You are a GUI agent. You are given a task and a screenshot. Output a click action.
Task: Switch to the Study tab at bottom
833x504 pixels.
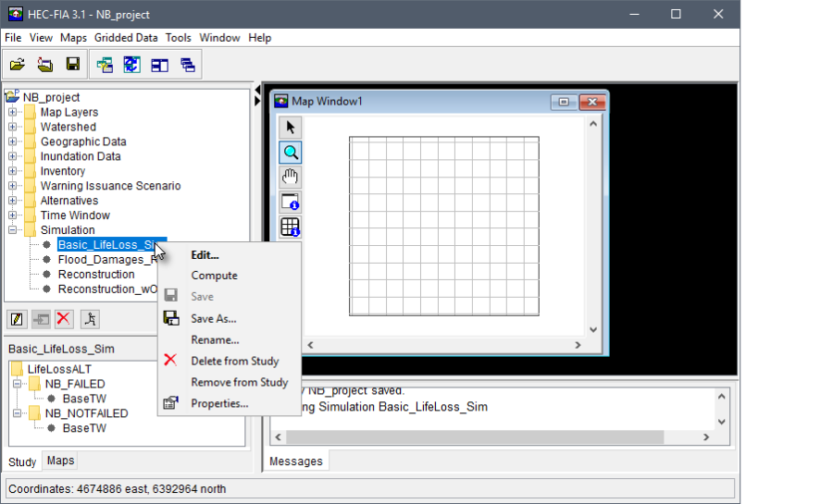click(x=22, y=462)
